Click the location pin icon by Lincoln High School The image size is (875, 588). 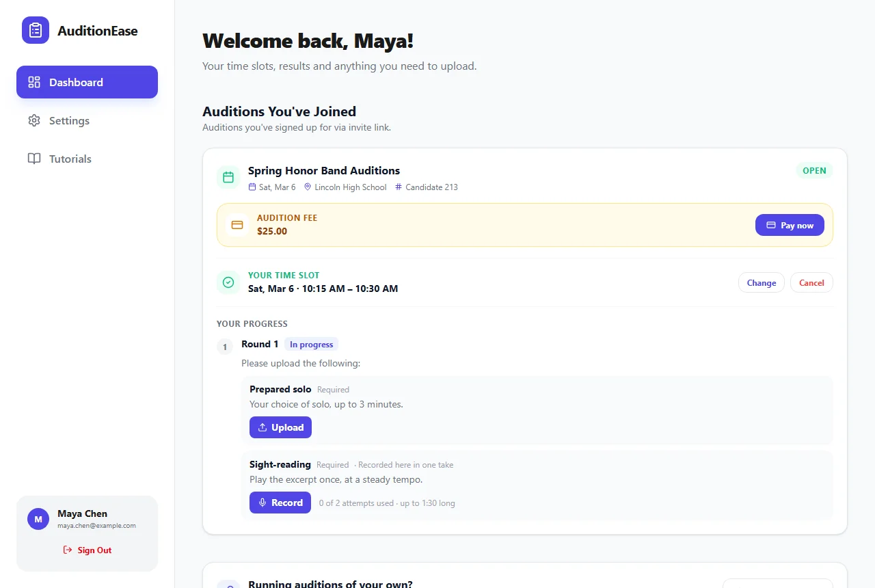(308, 187)
